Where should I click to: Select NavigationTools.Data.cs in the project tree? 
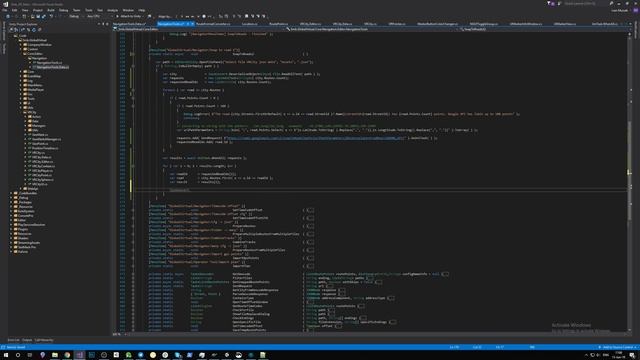[x=53, y=67]
